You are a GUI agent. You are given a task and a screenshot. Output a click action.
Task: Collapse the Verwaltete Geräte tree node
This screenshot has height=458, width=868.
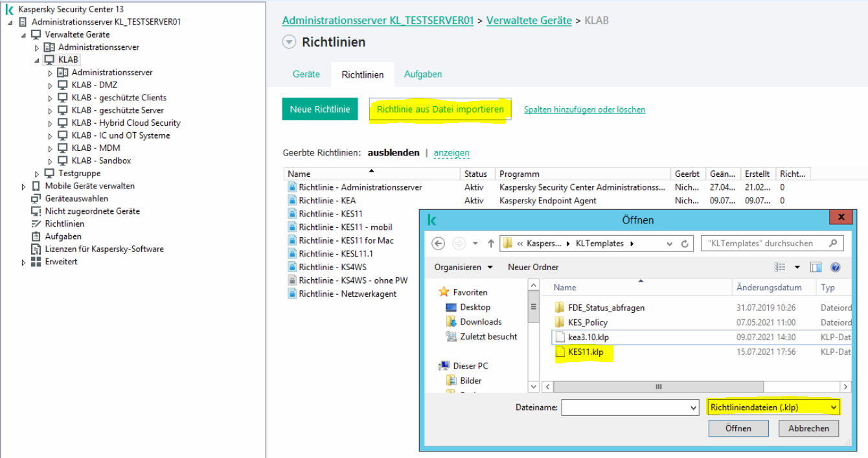pos(24,35)
